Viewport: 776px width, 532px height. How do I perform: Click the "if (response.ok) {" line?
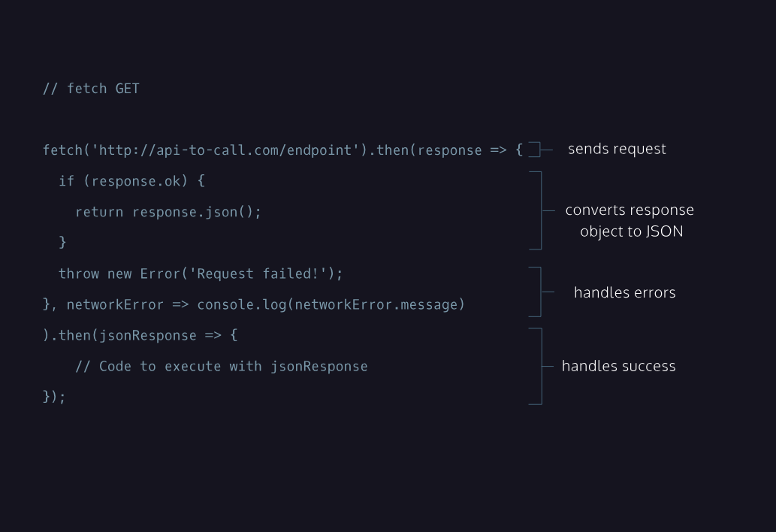(x=131, y=181)
